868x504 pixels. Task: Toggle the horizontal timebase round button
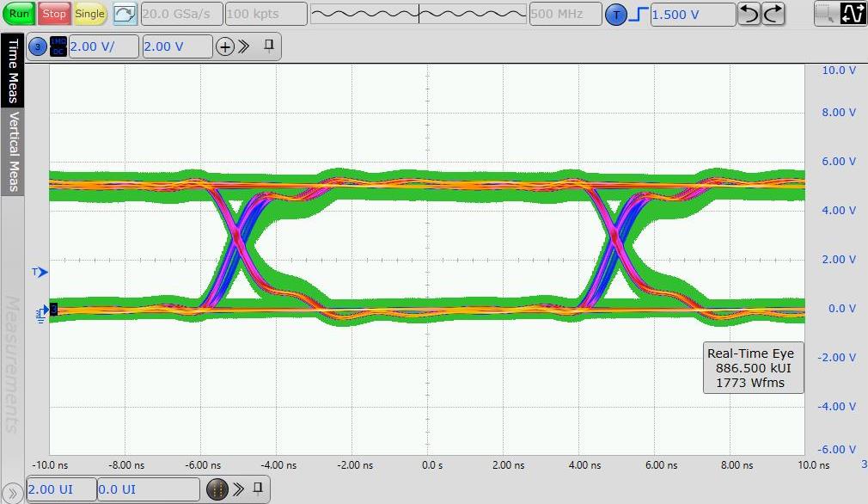(x=217, y=489)
